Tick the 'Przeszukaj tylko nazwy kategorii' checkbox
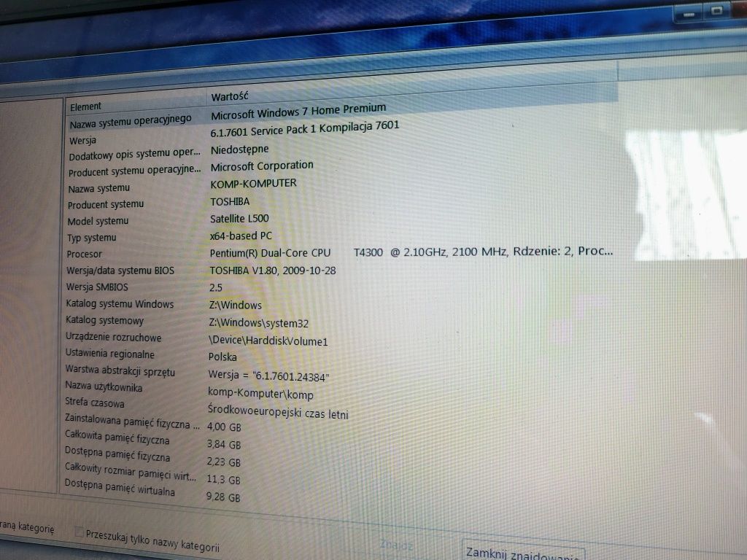Screen dimensions: 747x560 79,532
